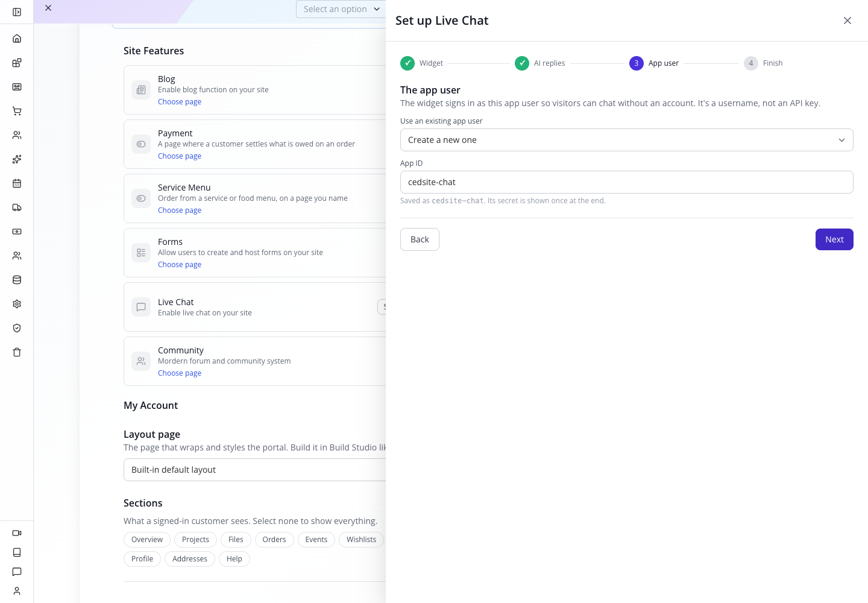Open the chat bubble icon in sidebar
The height and width of the screenshot is (603, 868).
(17, 572)
